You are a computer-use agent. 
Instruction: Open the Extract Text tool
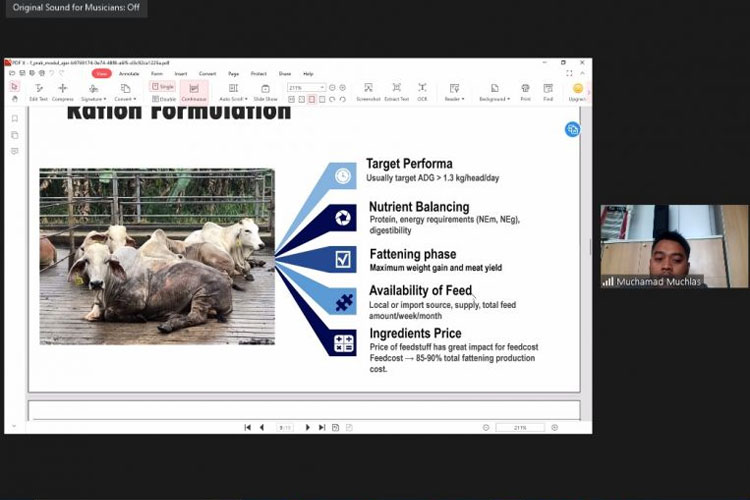(x=396, y=92)
